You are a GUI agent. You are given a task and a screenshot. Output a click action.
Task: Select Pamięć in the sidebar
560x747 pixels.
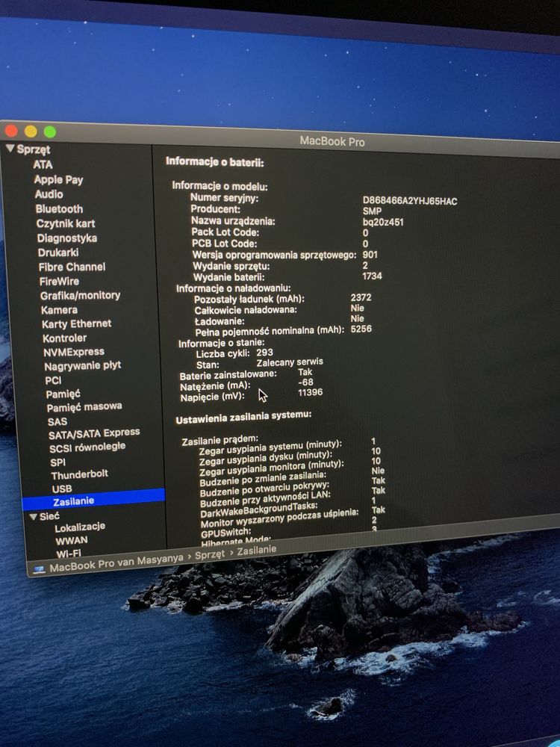tap(63, 394)
